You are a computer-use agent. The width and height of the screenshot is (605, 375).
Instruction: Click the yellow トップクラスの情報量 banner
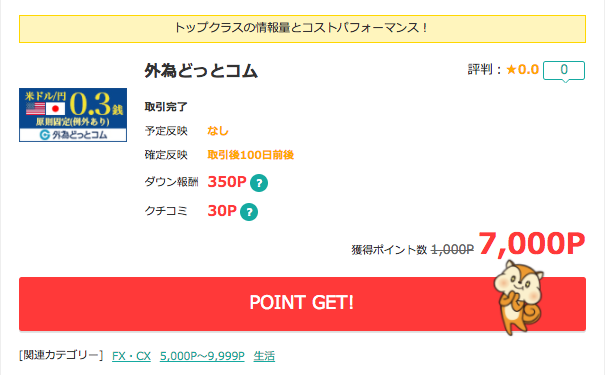coord(302,29)
